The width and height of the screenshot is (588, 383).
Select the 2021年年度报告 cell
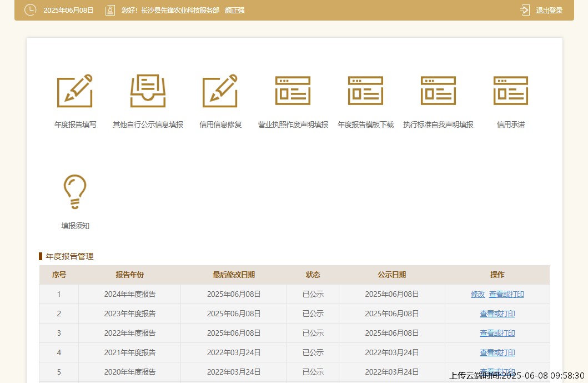click(x=130, y=352)
